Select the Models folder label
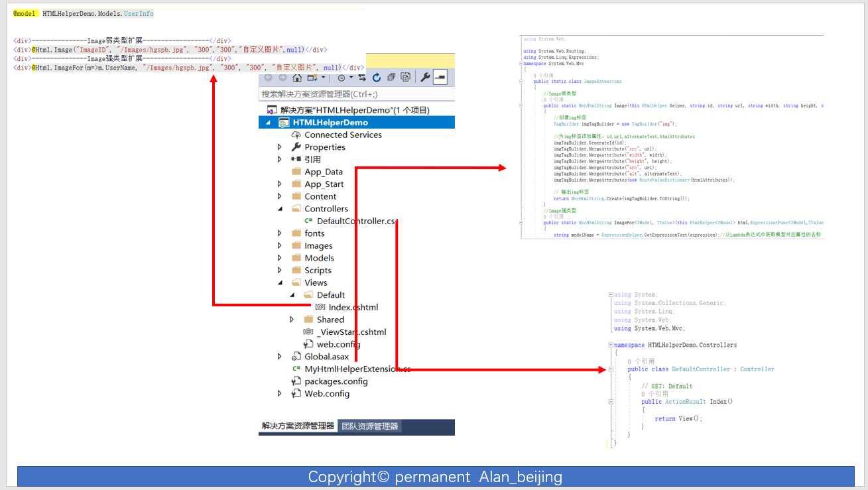 tap(319, 258)
